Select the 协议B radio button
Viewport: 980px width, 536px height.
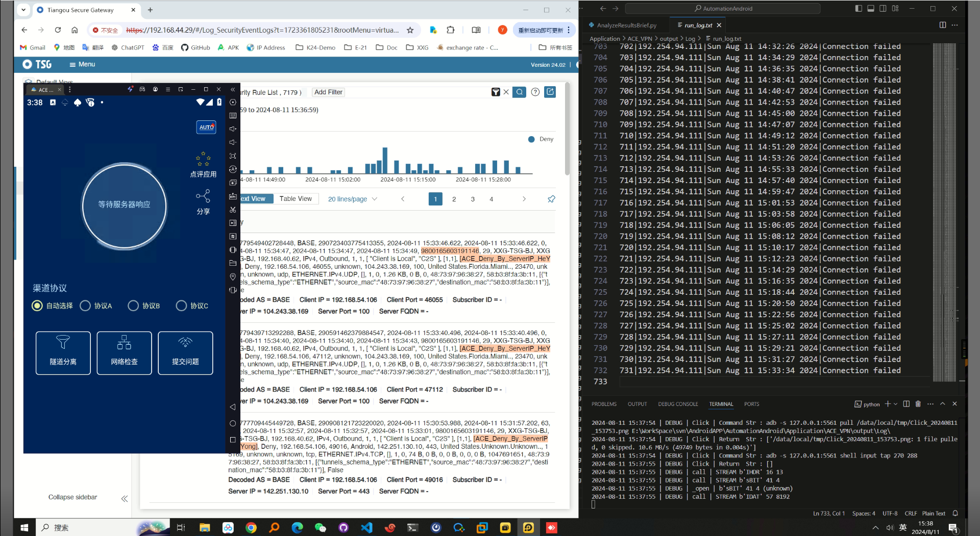[133, 305]
